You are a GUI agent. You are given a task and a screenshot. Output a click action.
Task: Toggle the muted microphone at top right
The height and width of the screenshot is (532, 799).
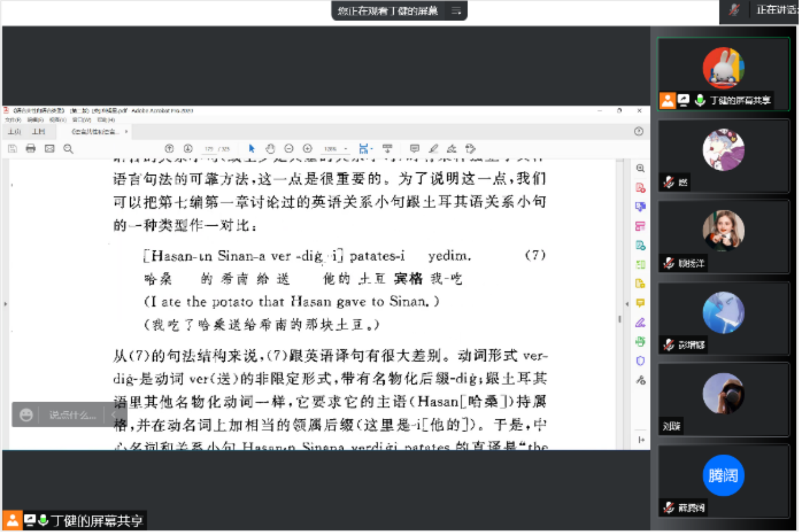(x=734, y=10)
